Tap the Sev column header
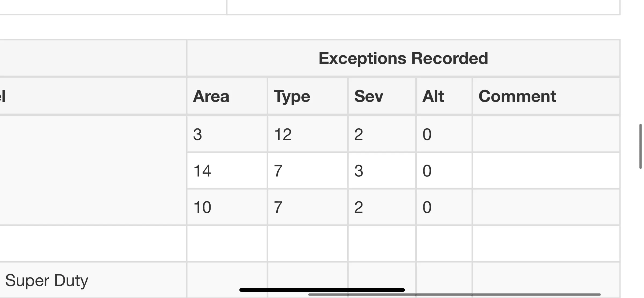Image resolution: width=644 pixels, height=298 pixels. 369,96
